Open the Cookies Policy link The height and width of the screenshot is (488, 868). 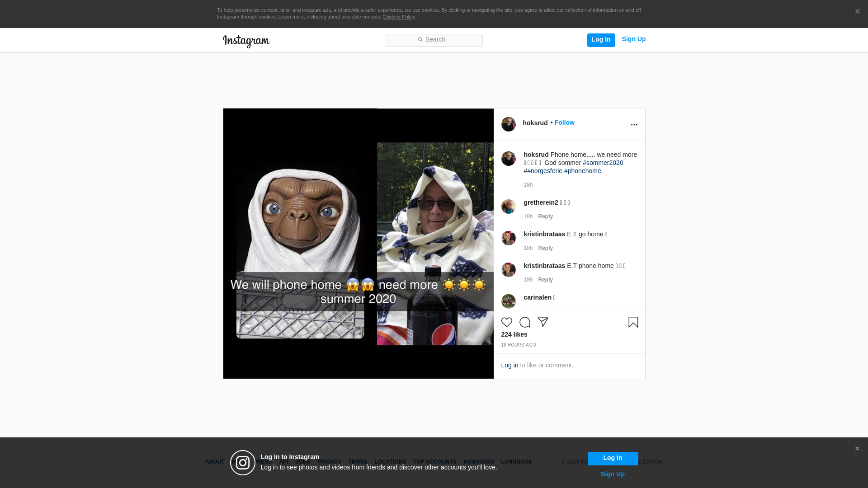click(398, 17)
